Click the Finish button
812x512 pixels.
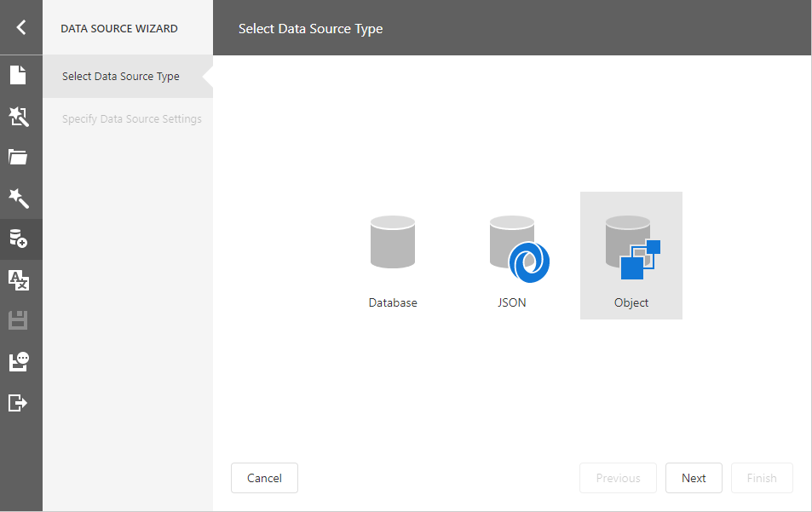tap(762, 478)
